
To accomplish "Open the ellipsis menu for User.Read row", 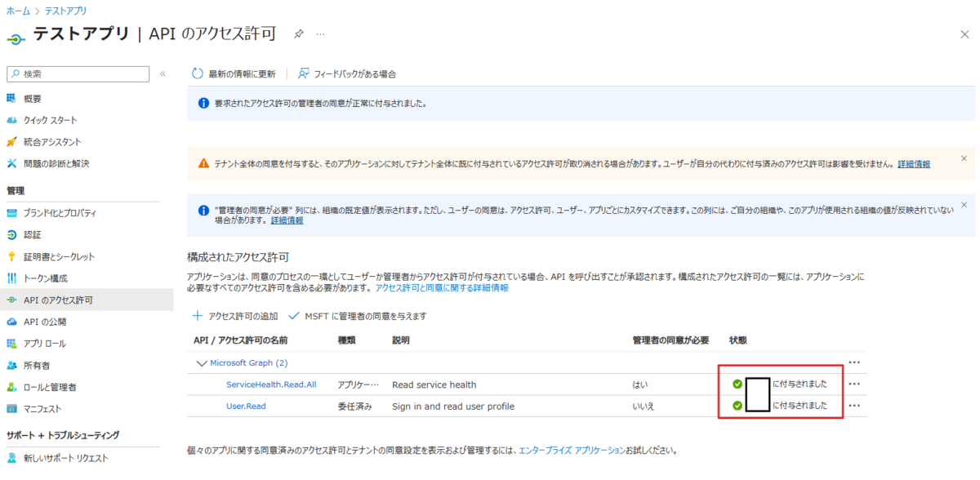I will (x=855, y=405).
